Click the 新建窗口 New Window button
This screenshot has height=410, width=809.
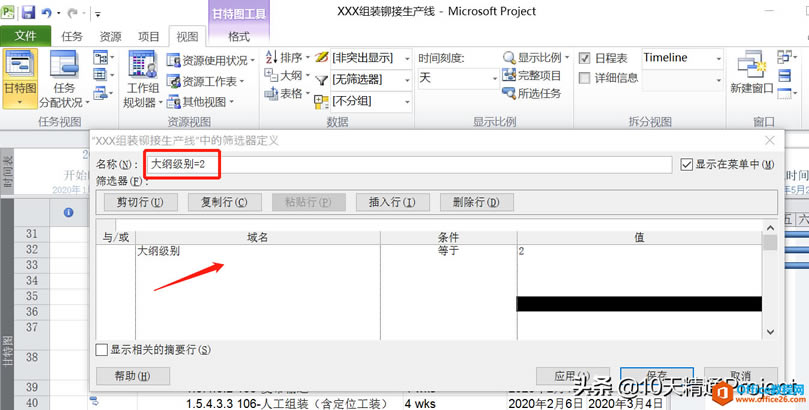click(x=751, y=72)
